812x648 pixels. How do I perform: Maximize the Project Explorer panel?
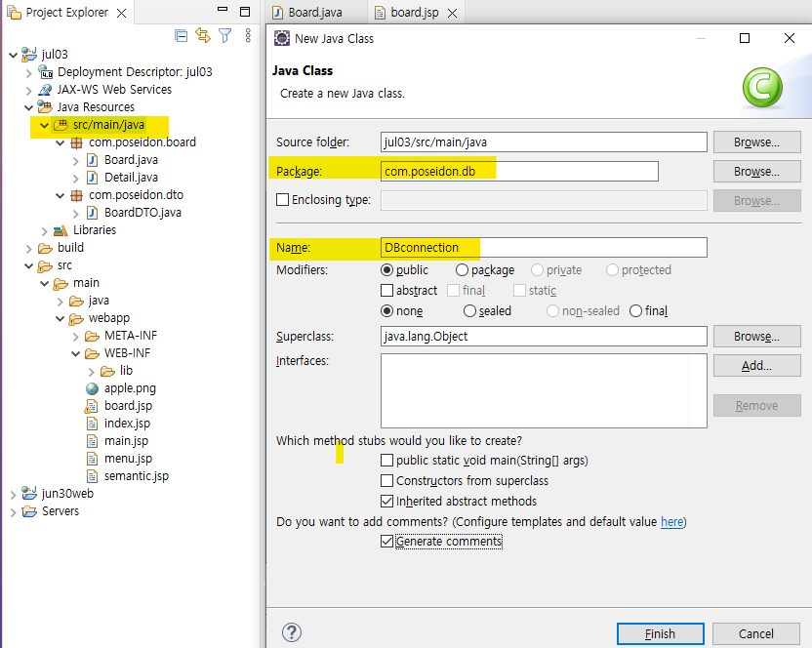[246, 12]
